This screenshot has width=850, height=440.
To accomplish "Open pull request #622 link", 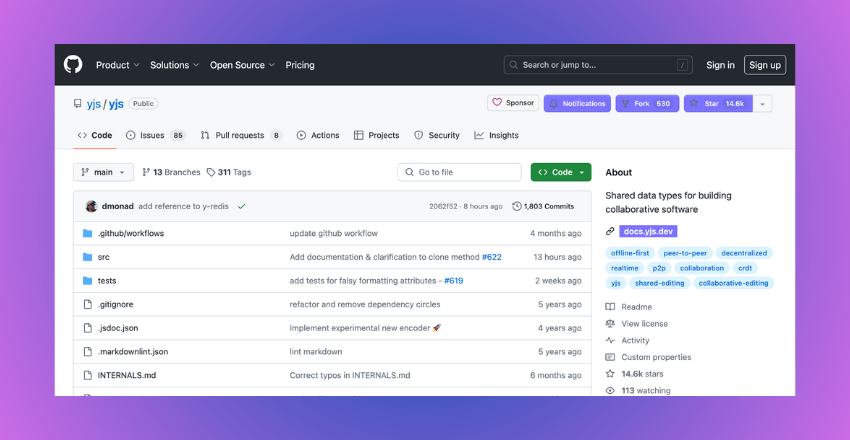I will pos(492,257).
